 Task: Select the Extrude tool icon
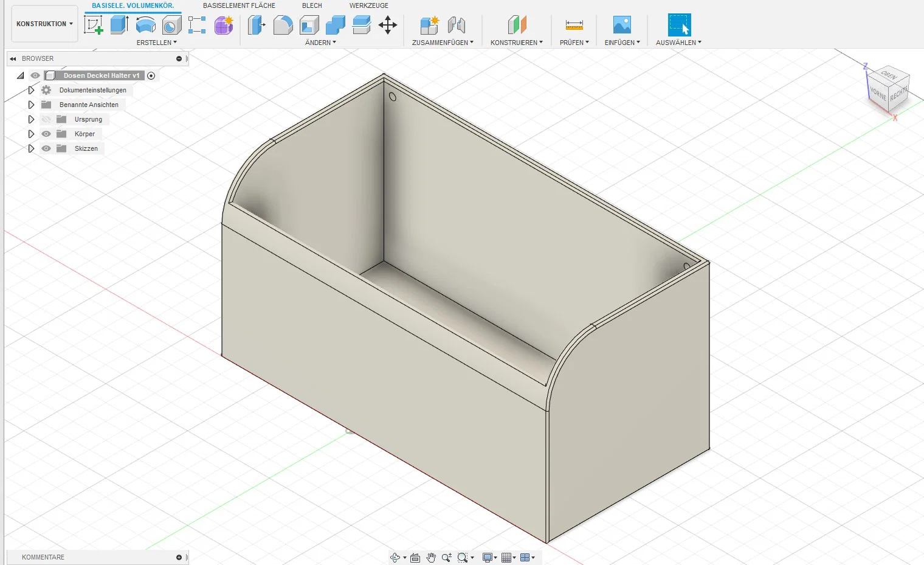(x=120, y=25)
